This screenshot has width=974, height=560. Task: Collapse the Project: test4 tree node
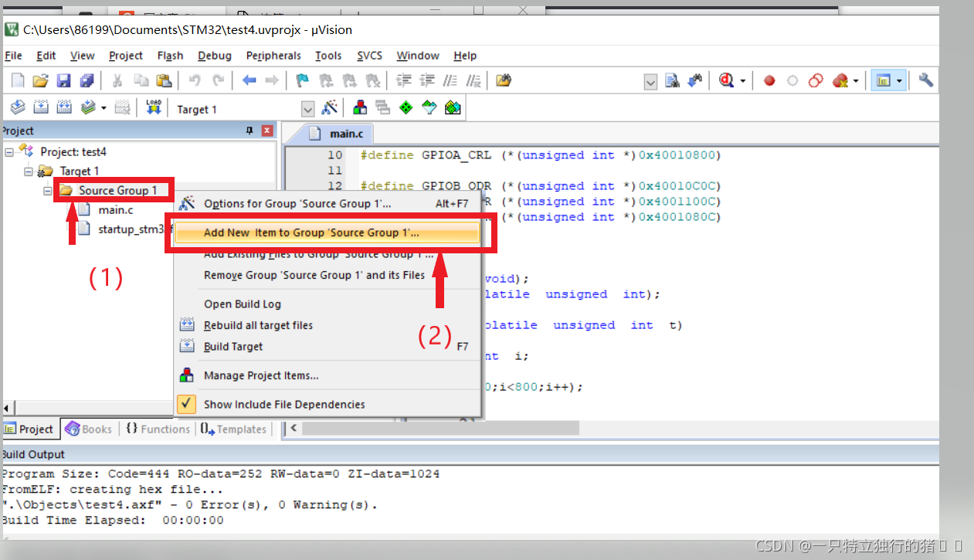[x=9, y=152]
